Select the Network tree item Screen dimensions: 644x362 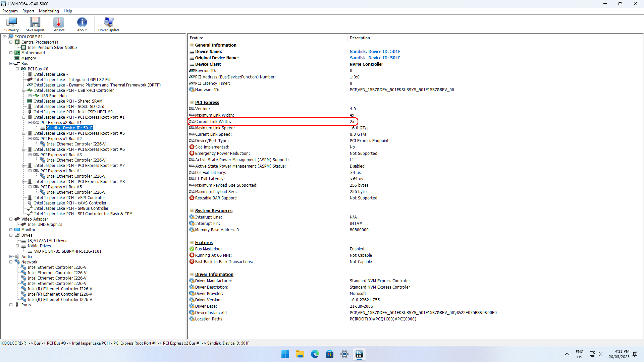29,262
